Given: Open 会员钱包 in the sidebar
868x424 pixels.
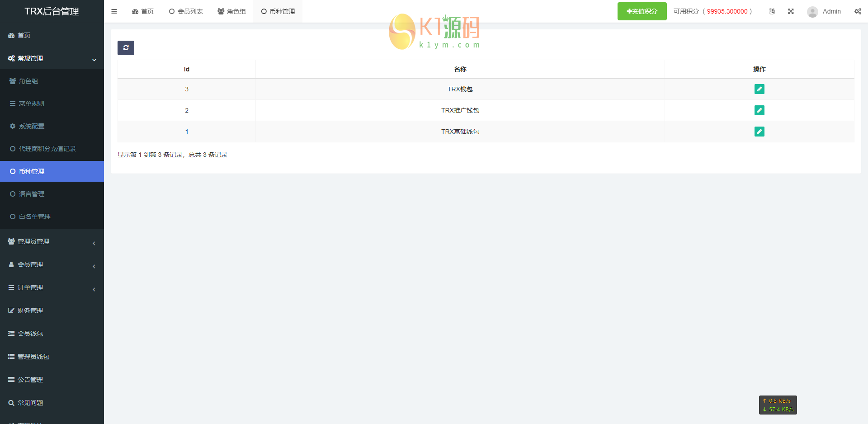Looking at the screenshot, I should click(x=52, y=334).
